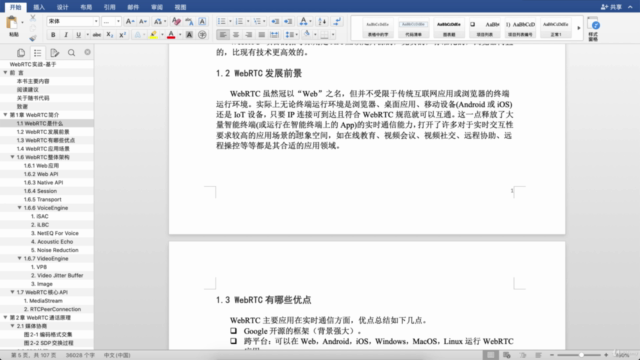Expand the styles gallery arrow
This screenshot has width=640, height=360.
point(578,28)
